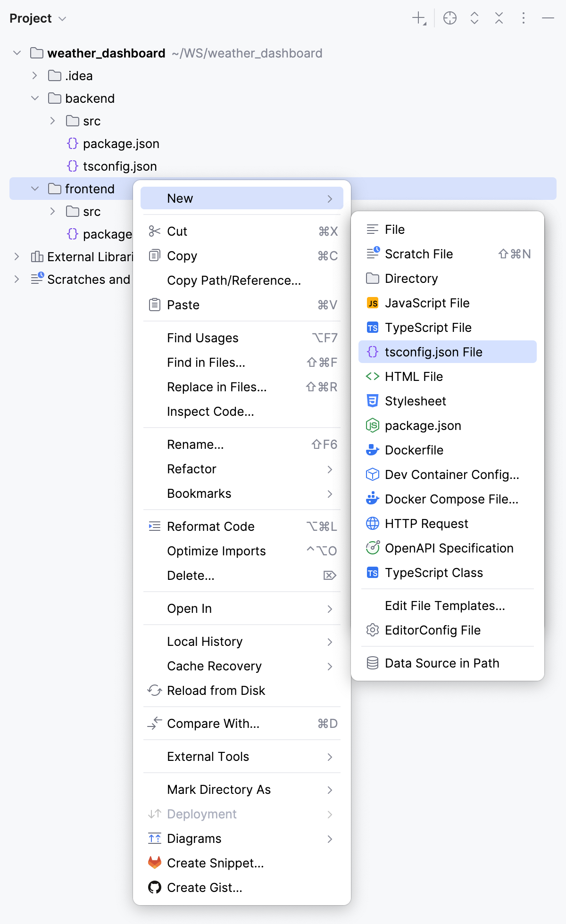Open the Open In submenu
566x924 pixels.
point(242,608)
